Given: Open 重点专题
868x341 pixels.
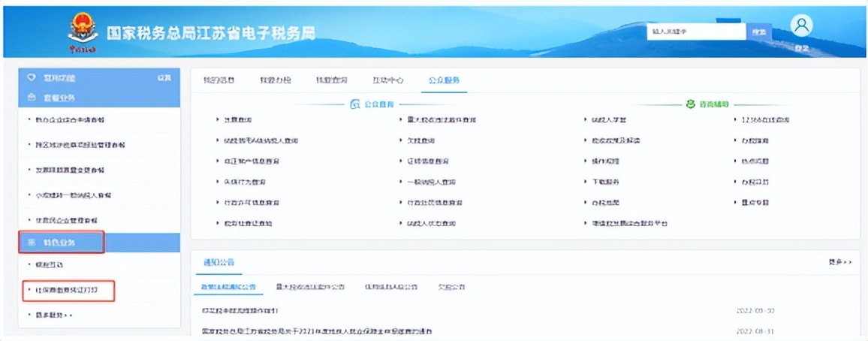Looking at the screenshot, I should (755, 203).
